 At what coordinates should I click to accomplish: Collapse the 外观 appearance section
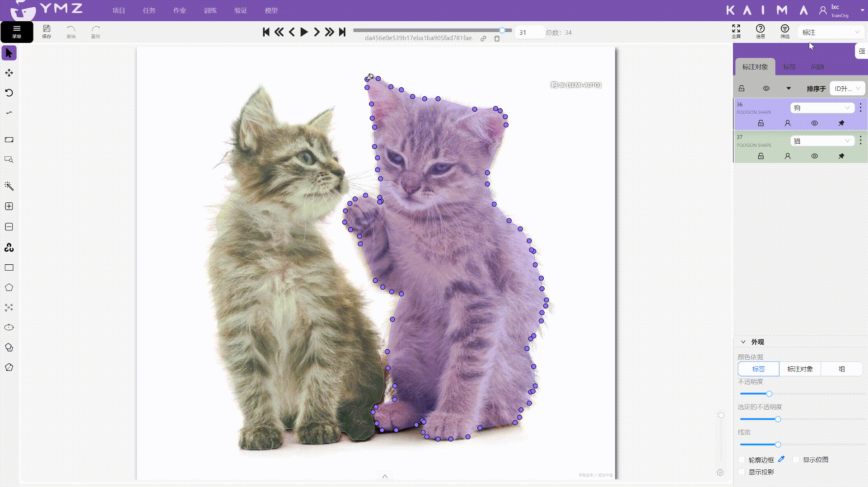click(743, 342)
